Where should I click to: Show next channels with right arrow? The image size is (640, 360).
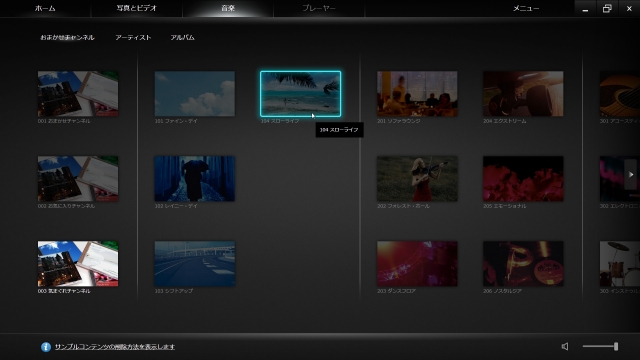click(x=631, y=174)
